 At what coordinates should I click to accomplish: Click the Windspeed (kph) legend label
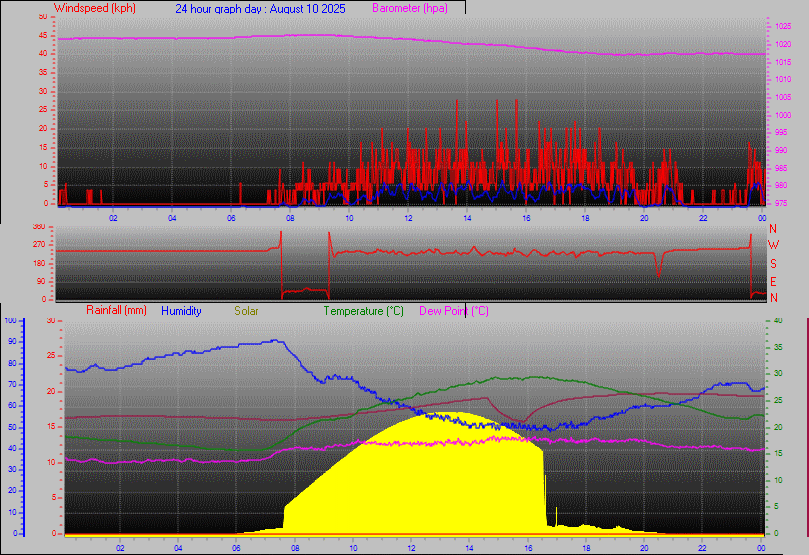[x=94, y=8]
